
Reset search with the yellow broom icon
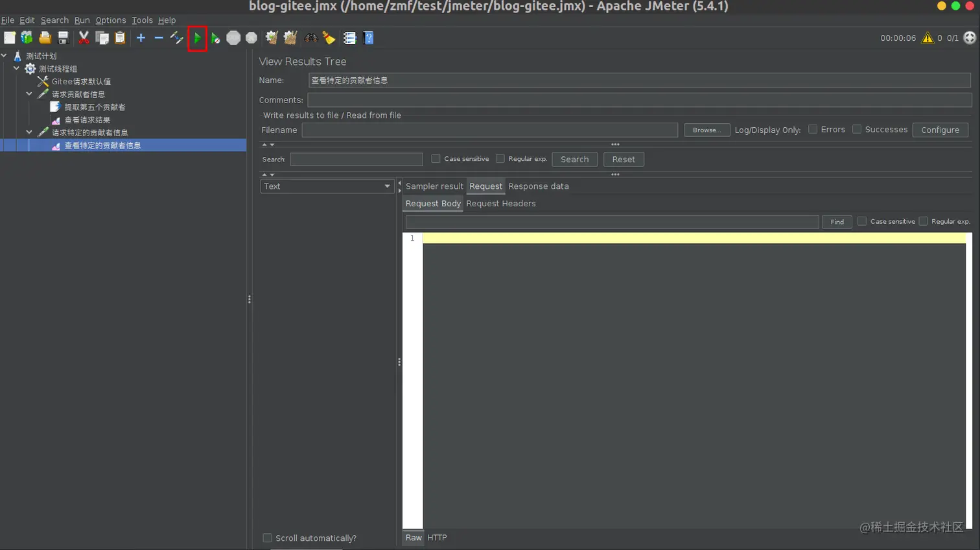click(329, 38)
